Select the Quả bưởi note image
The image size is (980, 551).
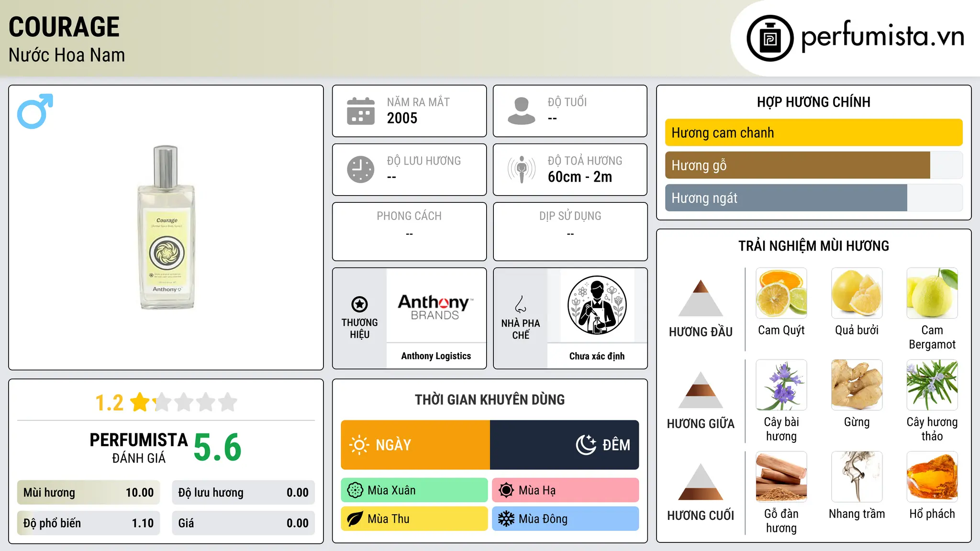click(857, 293)
